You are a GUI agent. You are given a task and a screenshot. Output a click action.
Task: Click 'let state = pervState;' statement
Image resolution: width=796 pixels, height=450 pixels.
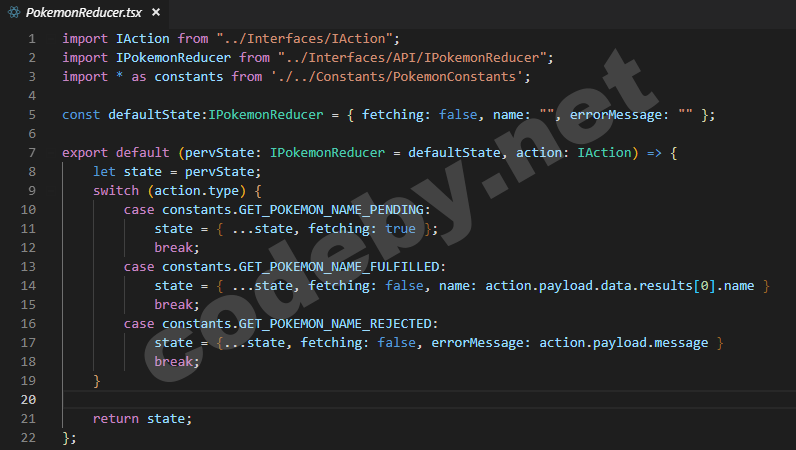point(177,172)
